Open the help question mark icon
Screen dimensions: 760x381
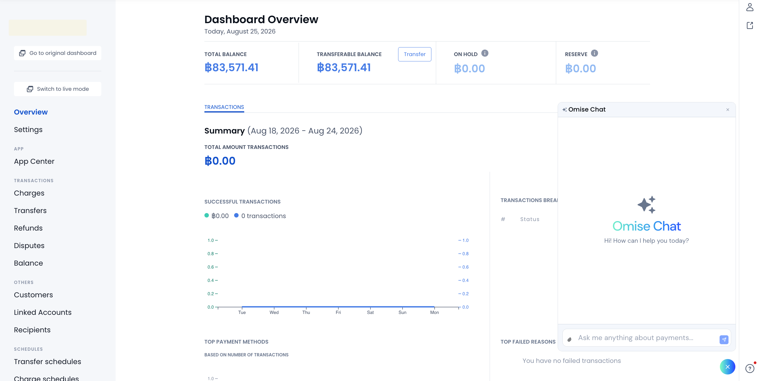click(x=750, y=368)
